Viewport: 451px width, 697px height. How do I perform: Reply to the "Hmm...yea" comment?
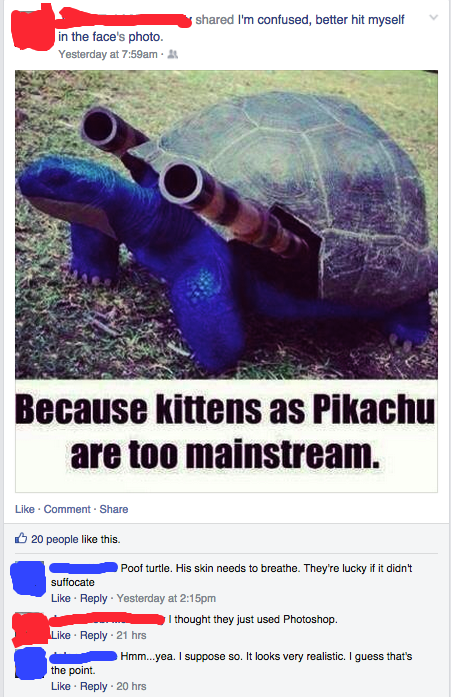click(x=94, y=686)
